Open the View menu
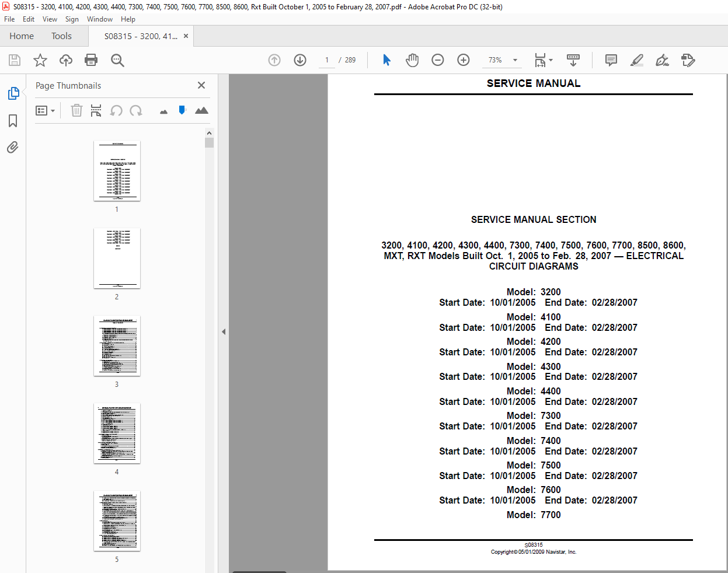The height and width of the screenshot is (573, 728). tap(50, 19)
